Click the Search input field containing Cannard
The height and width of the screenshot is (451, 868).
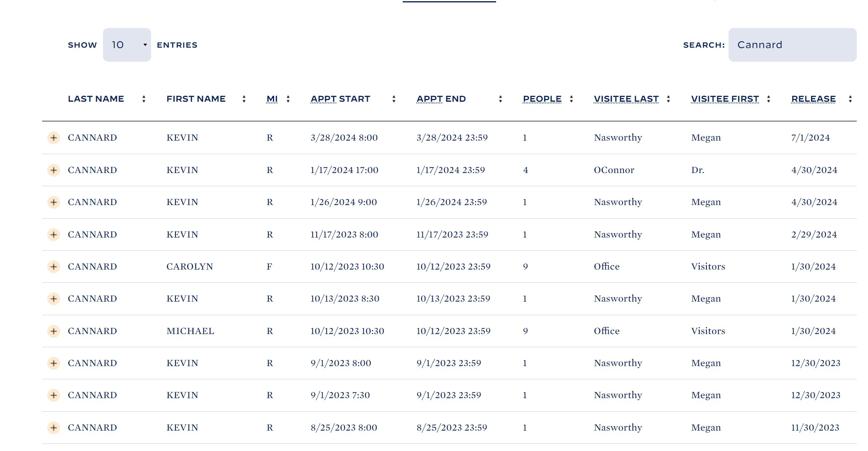tap(792, 45)
